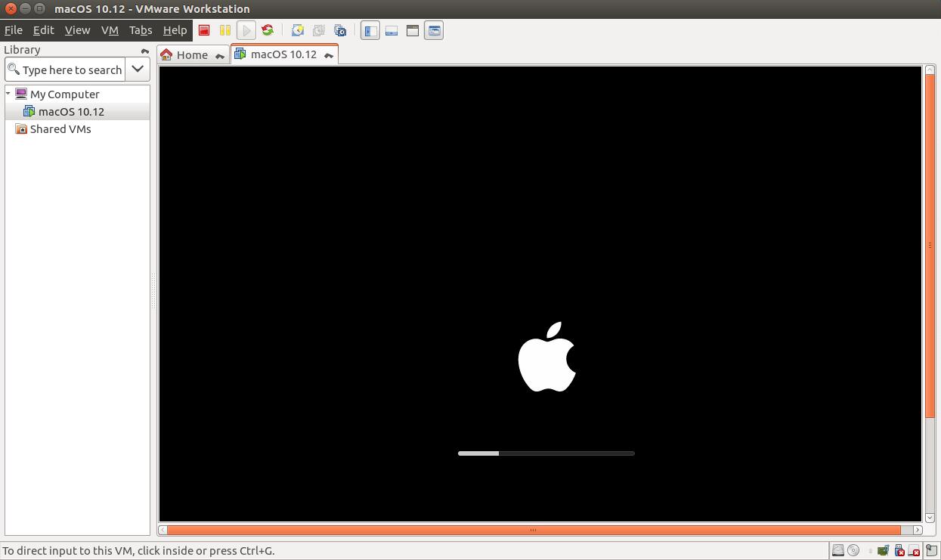The image size is (941, 560).
Task: Click the VM icon on macOS 10.12 tab
Action: click(x=240, y=54)
